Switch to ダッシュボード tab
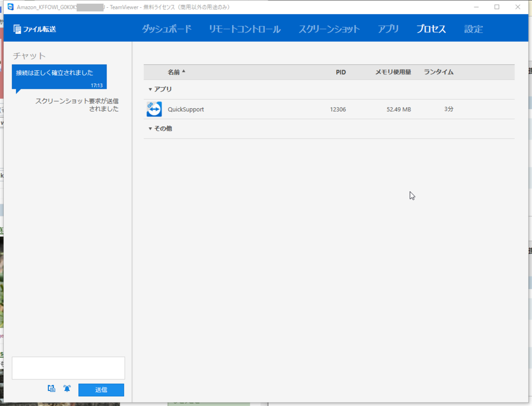 pyautogui.click(x=167, y=29)
